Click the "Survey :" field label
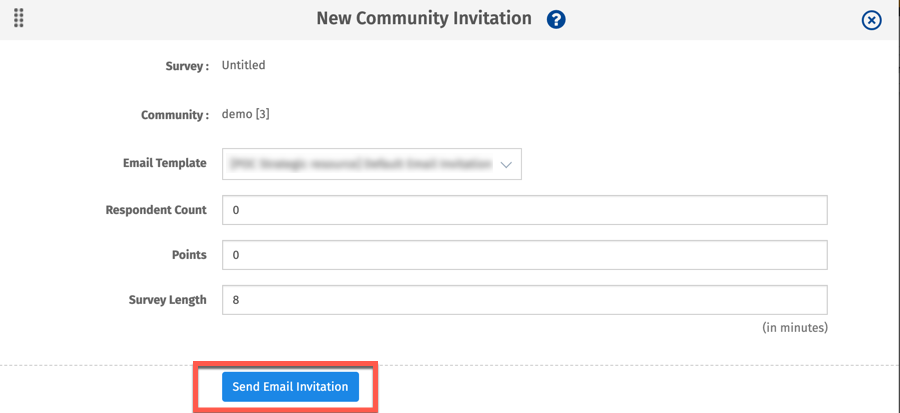The width and height of the screenshot is (900, 413). tap(186, 66)
